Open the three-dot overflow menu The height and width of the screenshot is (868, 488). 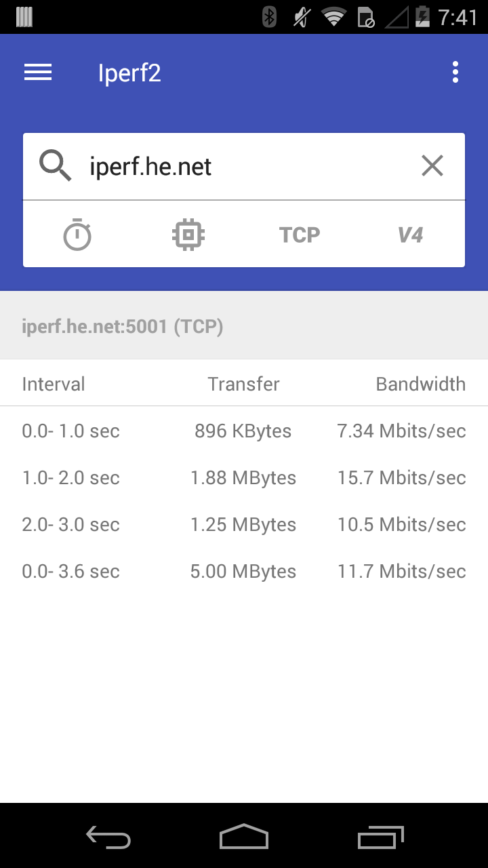[455, 73]
